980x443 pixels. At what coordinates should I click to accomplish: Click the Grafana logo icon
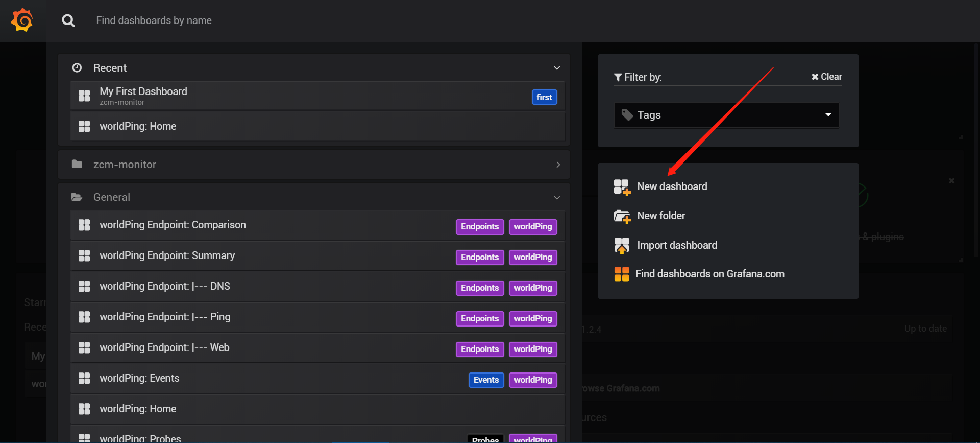[22, 20]
